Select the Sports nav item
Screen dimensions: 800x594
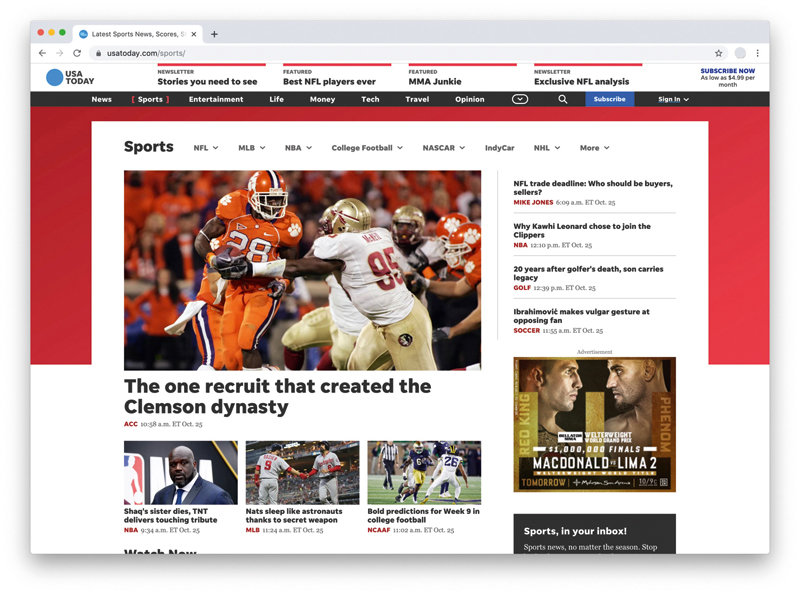(x=150, y=99)
